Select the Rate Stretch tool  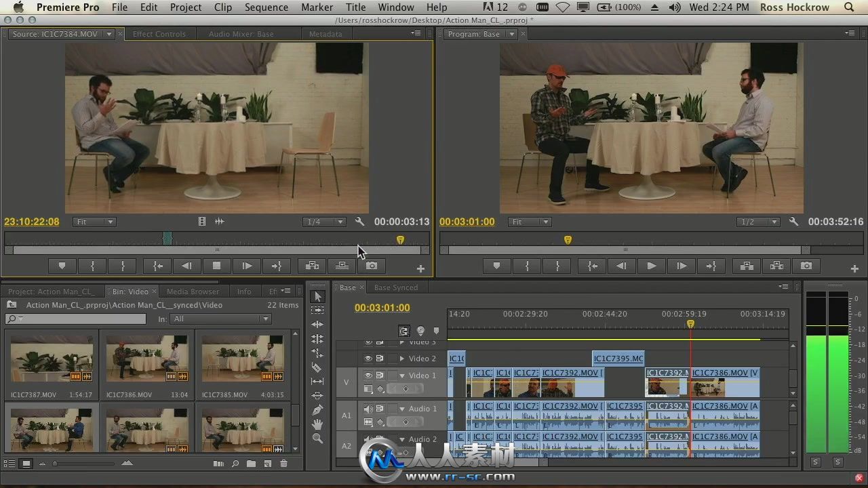(317, 352)
